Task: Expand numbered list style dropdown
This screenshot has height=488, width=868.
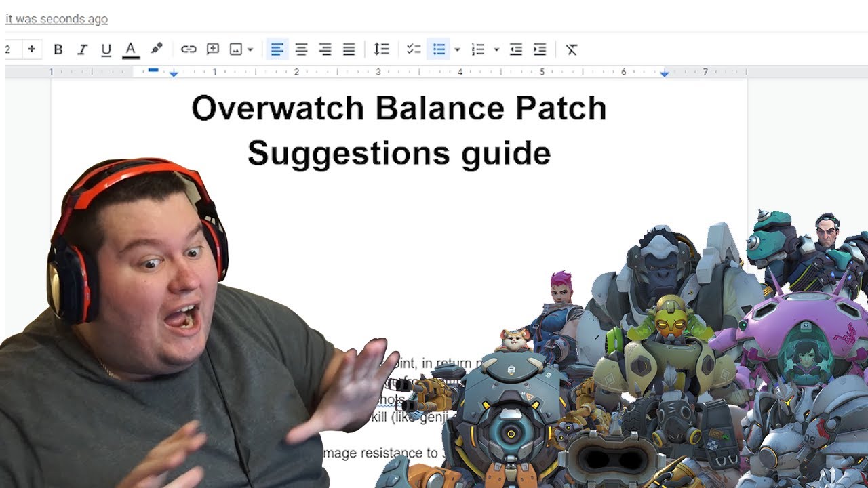Action: (496, 49)
